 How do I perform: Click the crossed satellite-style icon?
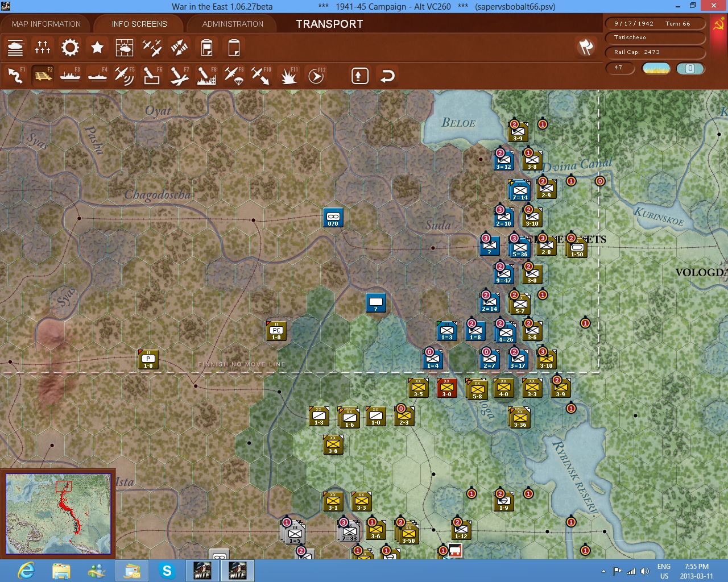(179, 48)
